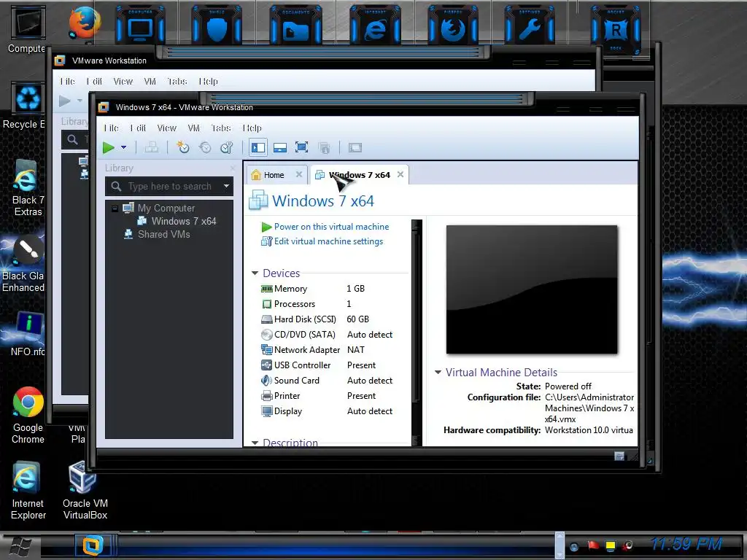
Task: Open View menu in background VMware Workstation window
Action: tap(123, 82)
